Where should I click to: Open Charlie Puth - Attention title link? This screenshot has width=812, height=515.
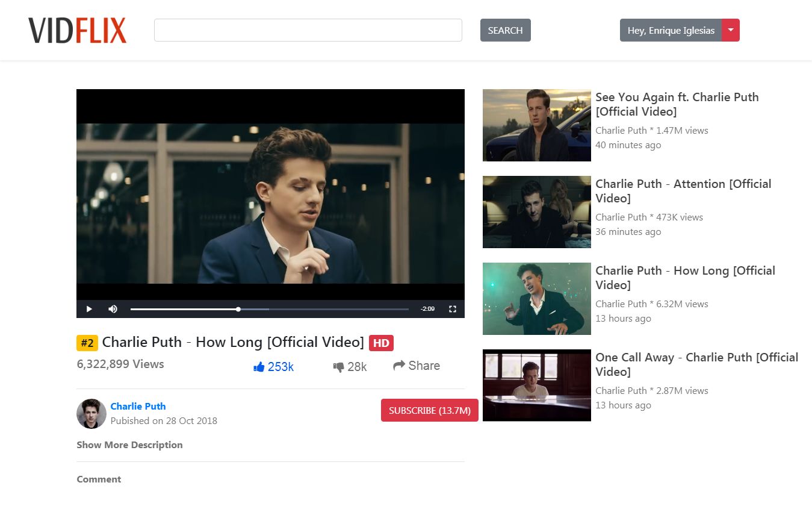coord(683,191)
